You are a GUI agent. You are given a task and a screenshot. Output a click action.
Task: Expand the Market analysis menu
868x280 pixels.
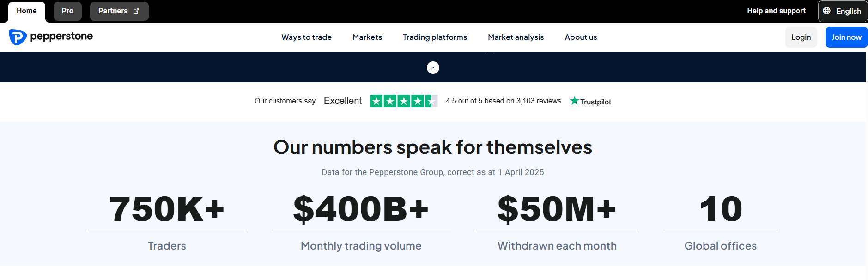point(516,37)
